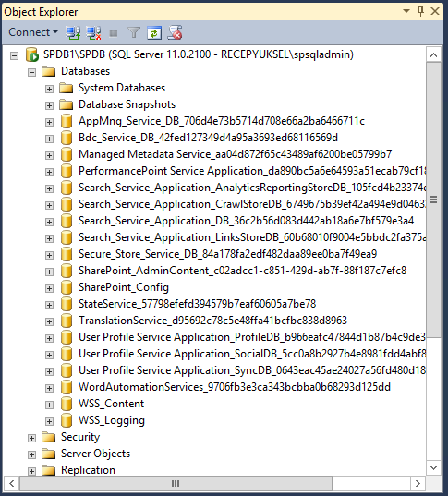Screen dimensions: 448x496
Task: Select Search_Service_Application_DB_36c2b56d083d442ab18a6e7bf579e3a4 row
Action: [x=246, y=221]
